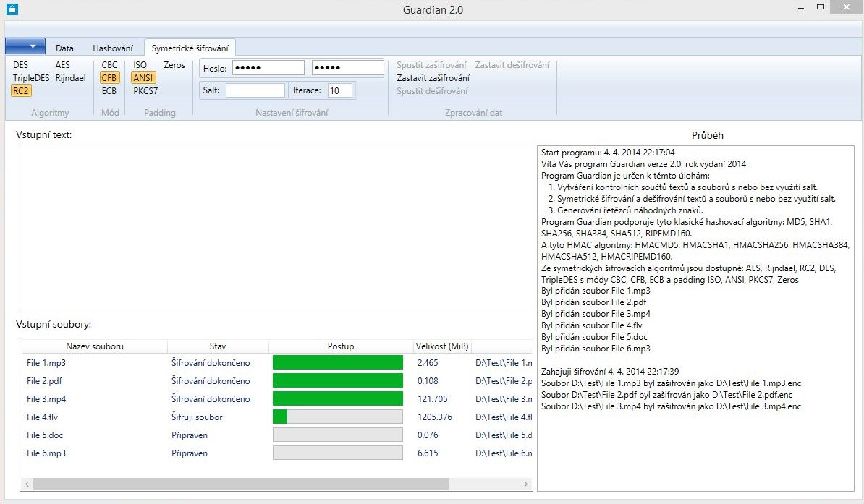
Task: Click Zastavit dešifrování
Action: coord(512,65)
